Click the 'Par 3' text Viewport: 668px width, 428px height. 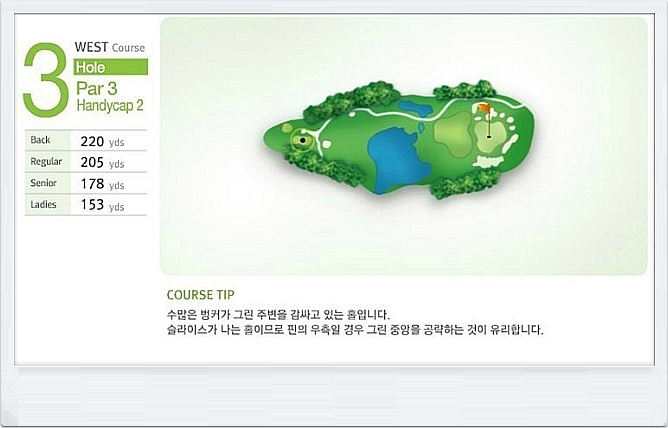click(97, 89)
